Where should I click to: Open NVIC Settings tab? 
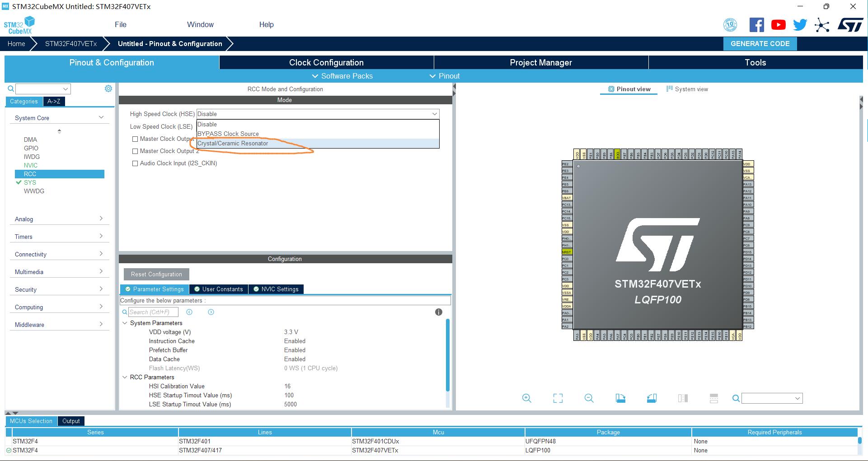point(276,289)
